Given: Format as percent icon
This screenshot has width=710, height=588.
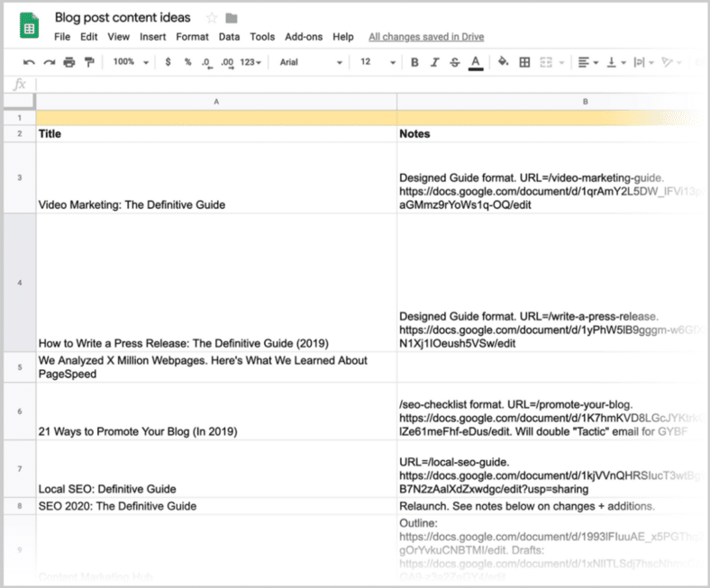Looking at the screenshot, I should 187,62.
